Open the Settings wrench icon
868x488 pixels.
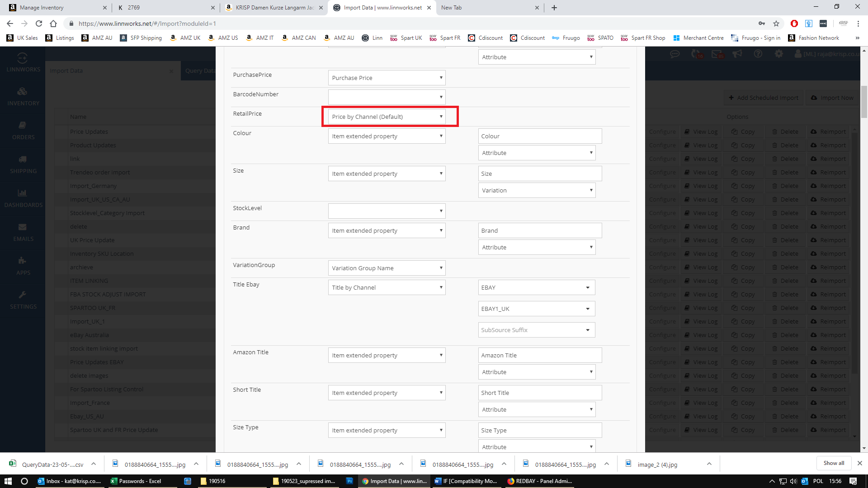23,295
